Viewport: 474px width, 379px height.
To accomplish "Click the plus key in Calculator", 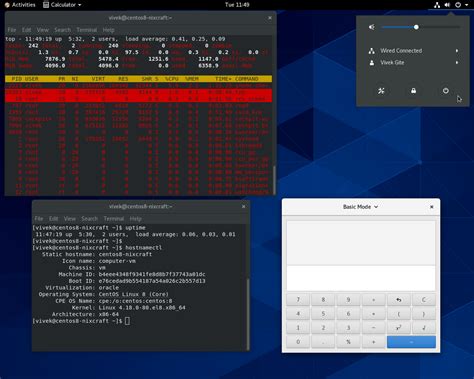I will coord(373,342).
